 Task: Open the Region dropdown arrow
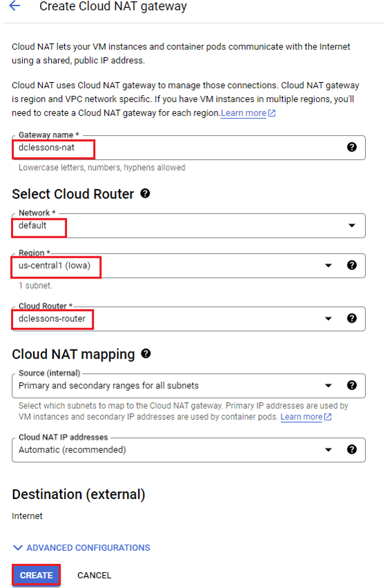click(328, 265)
